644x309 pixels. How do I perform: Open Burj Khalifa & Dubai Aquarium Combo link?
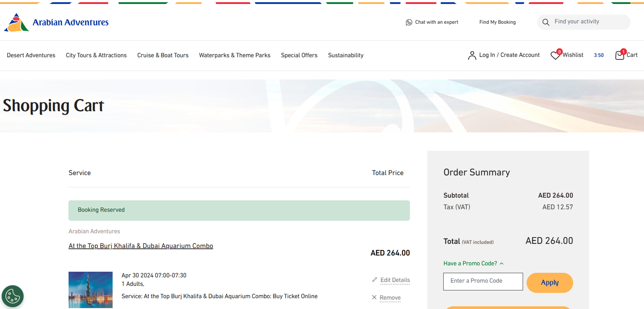[x=141, y=246]
